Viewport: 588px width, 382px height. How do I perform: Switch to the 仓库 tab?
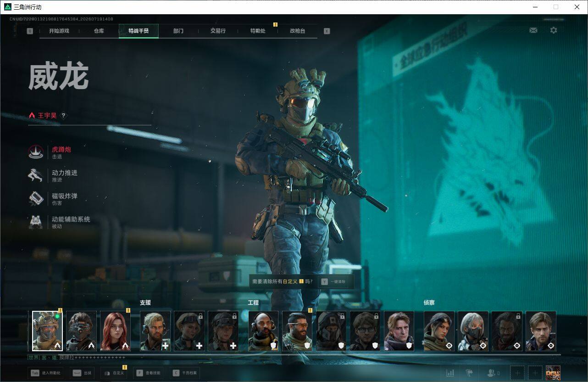pyautogui.click(x=99, y=31)
